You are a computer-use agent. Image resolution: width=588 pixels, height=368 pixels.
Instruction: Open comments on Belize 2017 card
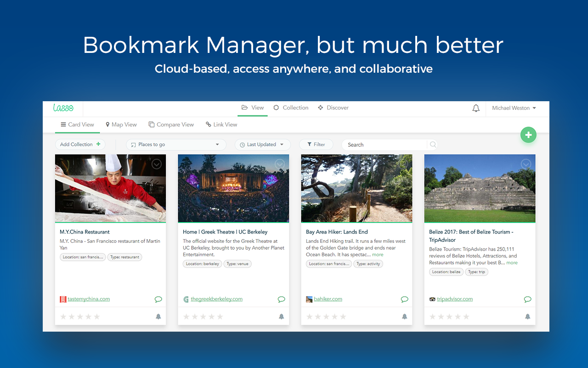click(528, 299)
